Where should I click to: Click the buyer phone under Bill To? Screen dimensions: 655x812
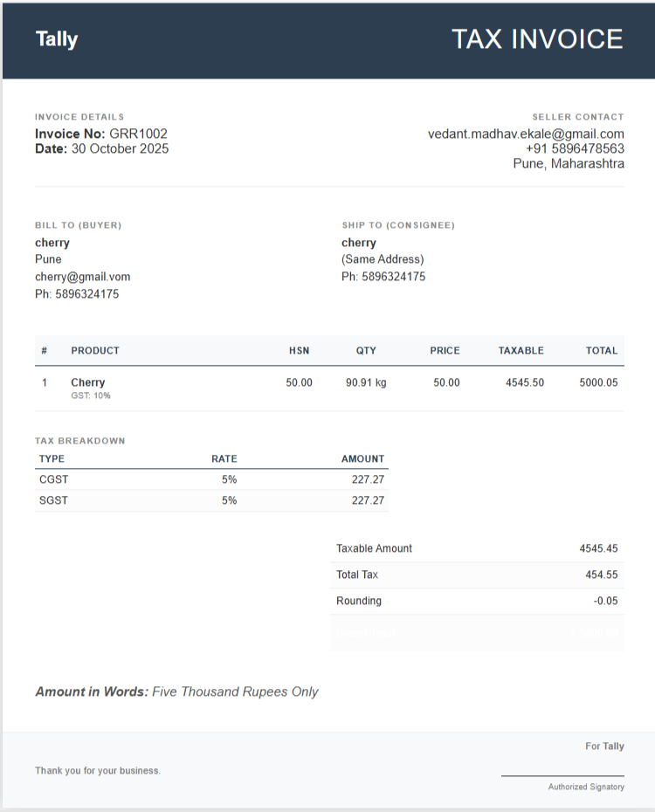(x=77, y=294)
